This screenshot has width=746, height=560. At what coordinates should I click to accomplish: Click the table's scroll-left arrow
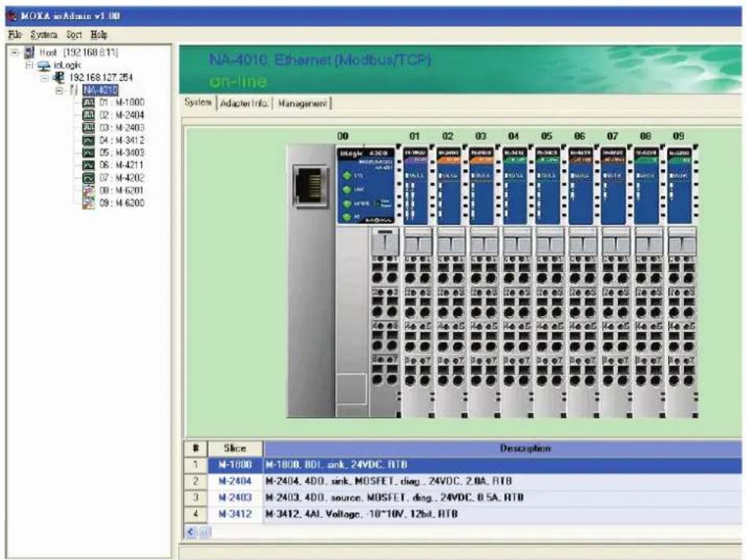coord(191,532)
